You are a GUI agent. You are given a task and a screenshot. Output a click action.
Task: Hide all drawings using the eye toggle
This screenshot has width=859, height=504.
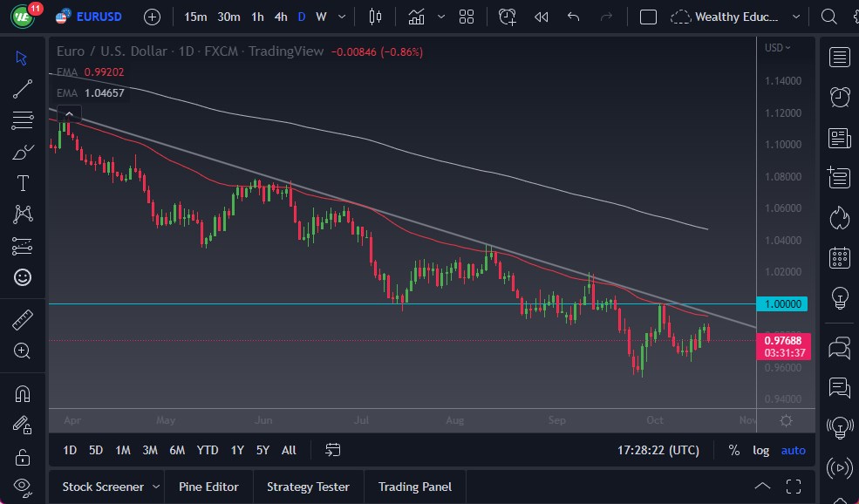pyautogui.click(x=23, y=485)
